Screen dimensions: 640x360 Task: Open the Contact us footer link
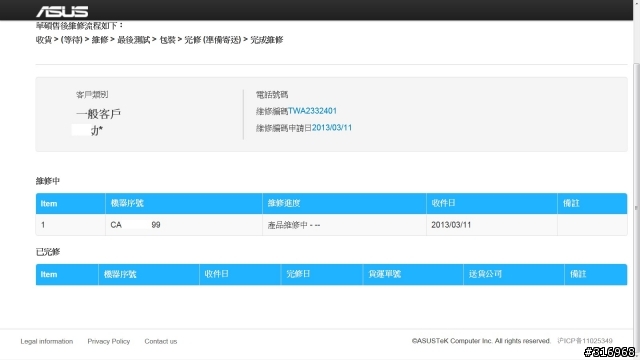coord(161,341)
